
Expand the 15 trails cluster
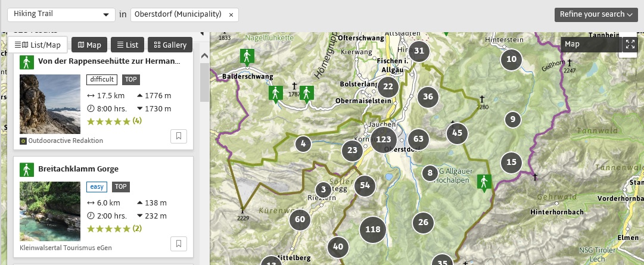tap(511, 163)
